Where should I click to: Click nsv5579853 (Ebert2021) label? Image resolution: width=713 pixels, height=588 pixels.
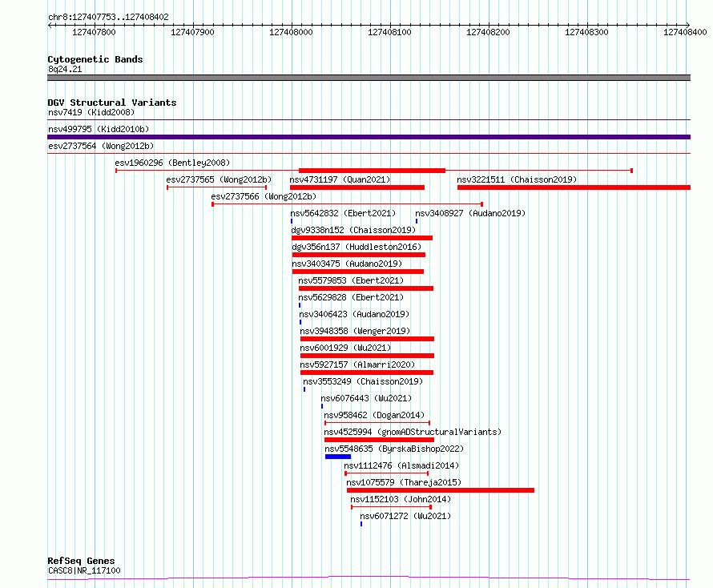pos(351,280)
